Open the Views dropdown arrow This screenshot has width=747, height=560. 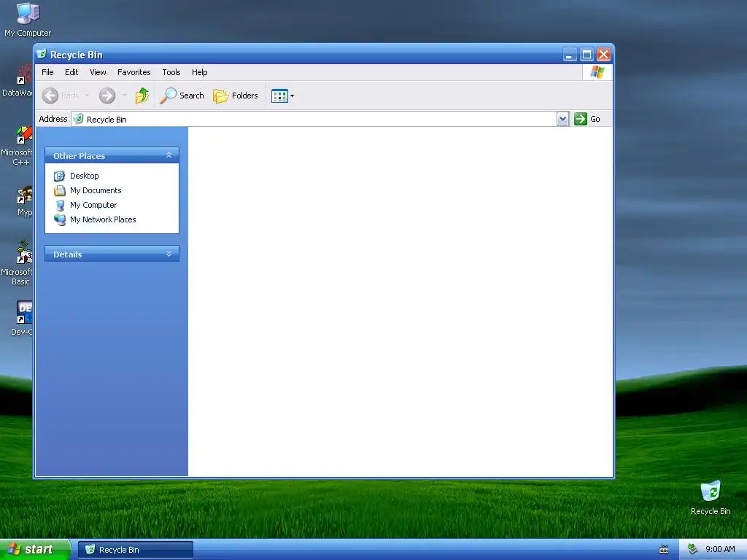[292, 96]
